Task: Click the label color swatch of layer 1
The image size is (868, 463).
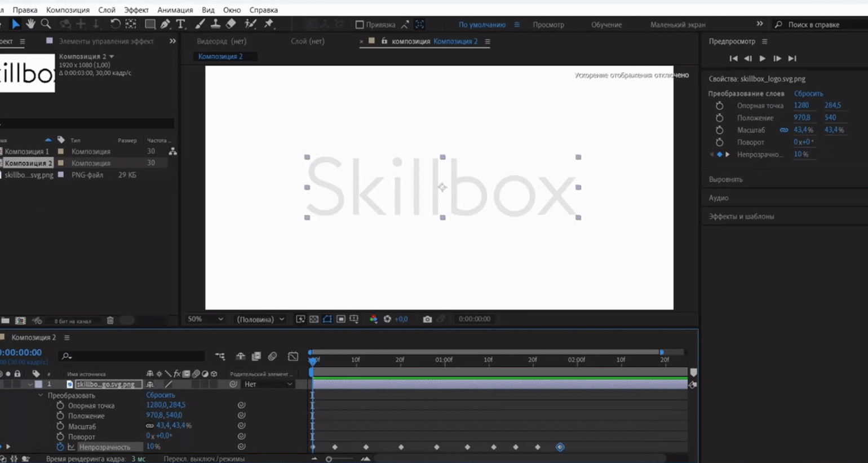Action: [38, 384]
